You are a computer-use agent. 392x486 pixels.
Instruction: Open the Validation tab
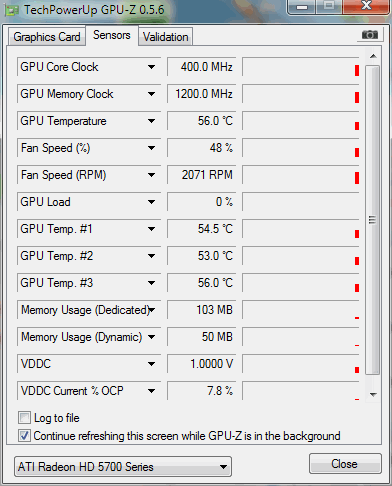coord(166,37)
